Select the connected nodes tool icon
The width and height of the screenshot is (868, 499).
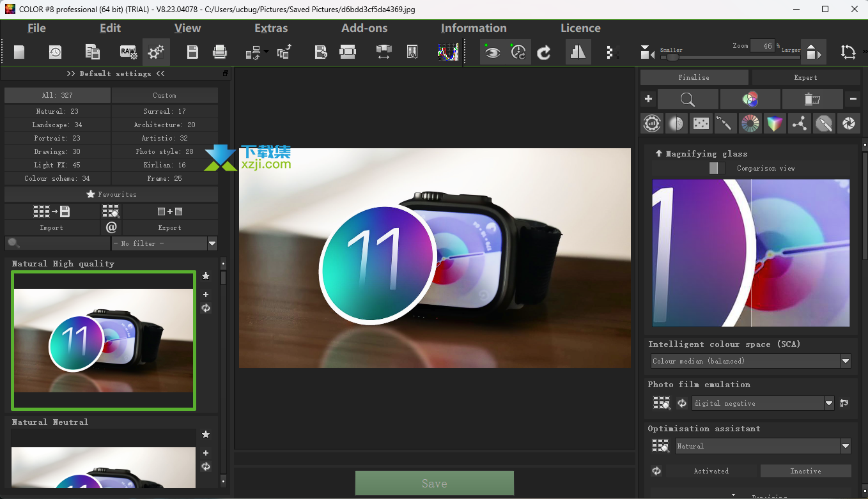click(x=800, y=123)
